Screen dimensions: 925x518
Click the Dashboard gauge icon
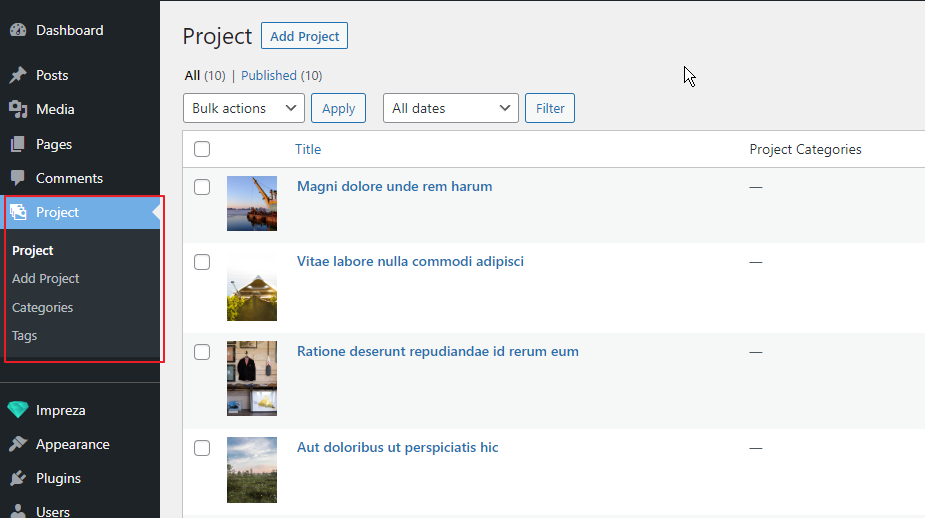coord(18,30)
